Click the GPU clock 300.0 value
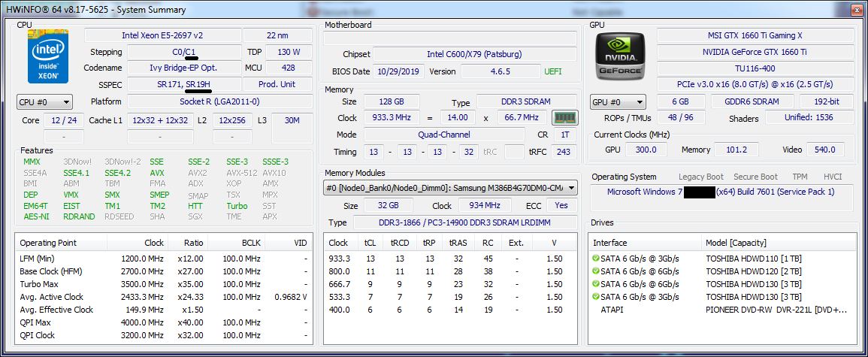 [646, 150]
